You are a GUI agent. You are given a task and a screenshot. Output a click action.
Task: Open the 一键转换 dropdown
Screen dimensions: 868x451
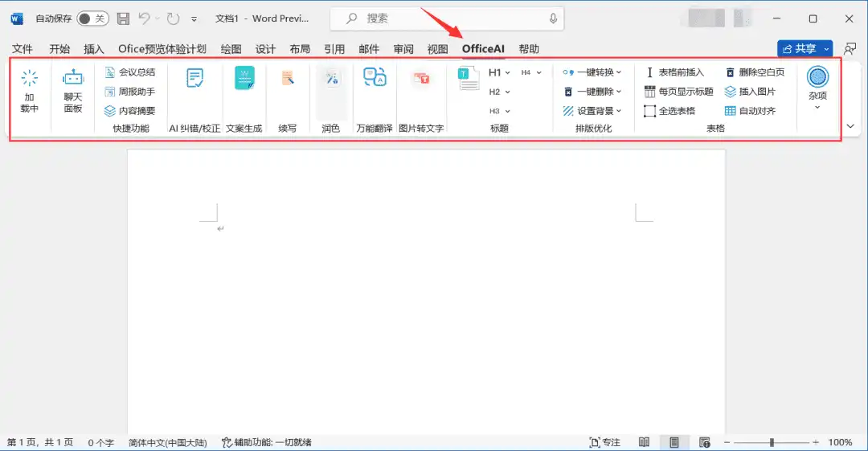(x=592, y=72)
